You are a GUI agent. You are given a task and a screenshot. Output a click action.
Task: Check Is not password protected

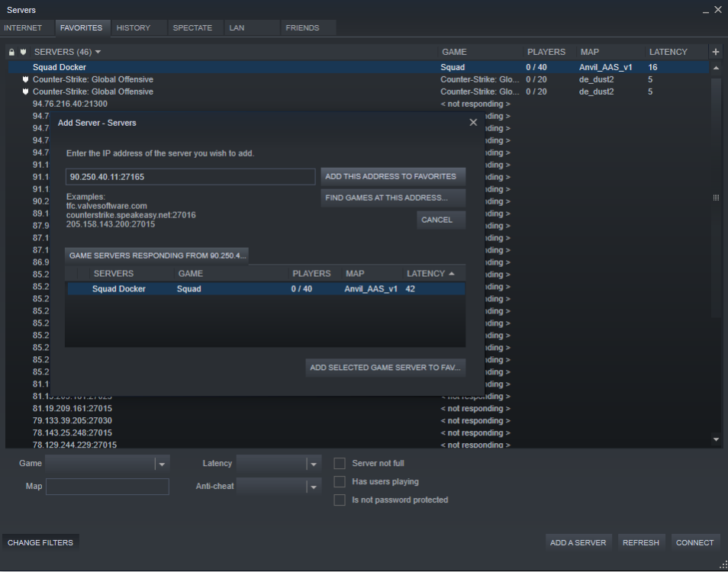pyautogui.click(x=340, y=500)
